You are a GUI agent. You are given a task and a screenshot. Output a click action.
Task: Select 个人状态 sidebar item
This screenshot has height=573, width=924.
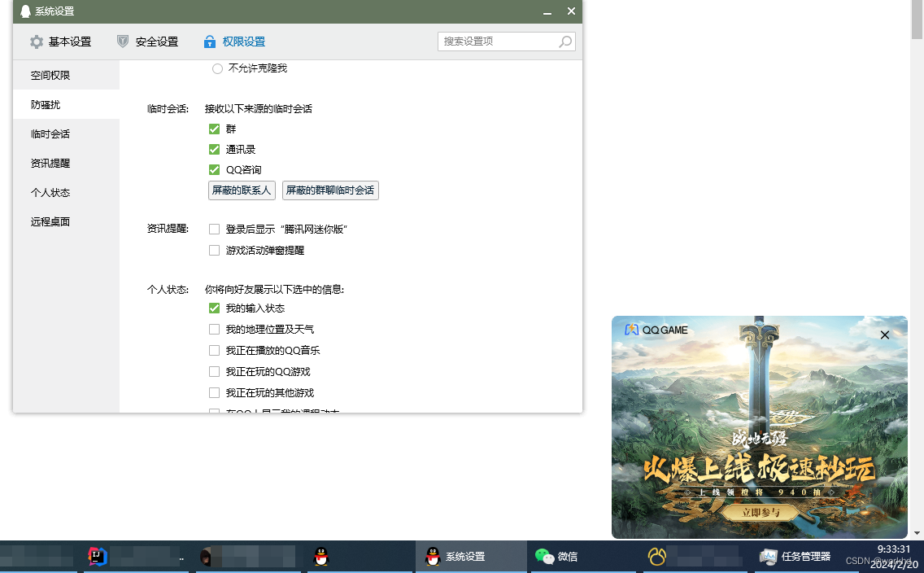tap(66, 193)
